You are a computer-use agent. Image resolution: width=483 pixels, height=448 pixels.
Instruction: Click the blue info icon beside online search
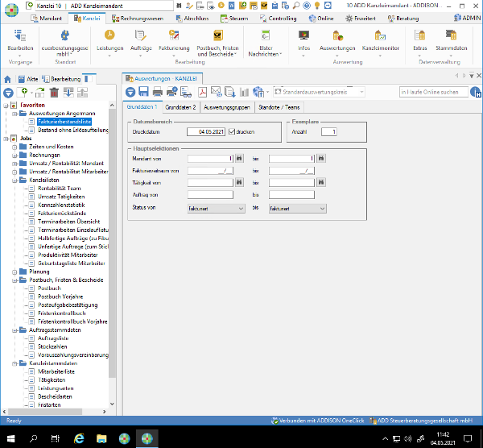[476, 92]
